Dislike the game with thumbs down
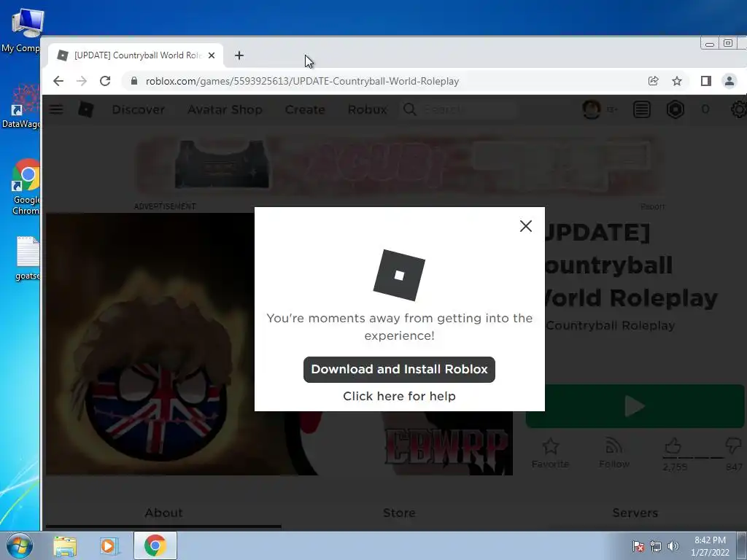Image resolution: width=747 pixels, height=560 pixels. coord(733,447)
